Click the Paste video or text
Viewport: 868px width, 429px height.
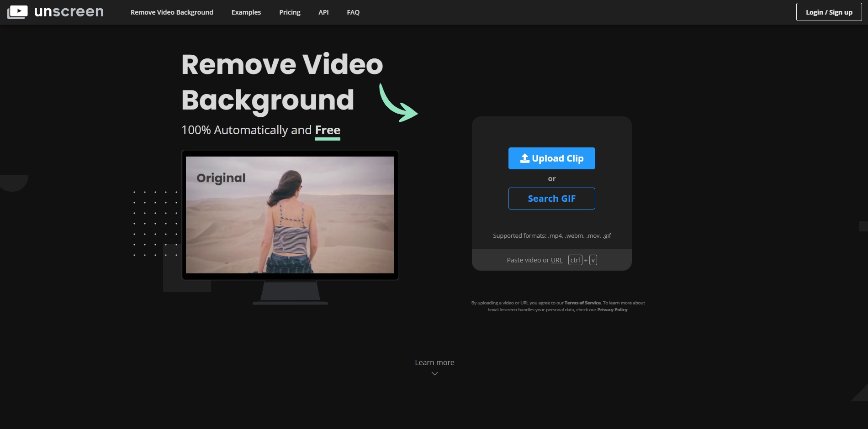pyautogui.click(x=528, y=260)
